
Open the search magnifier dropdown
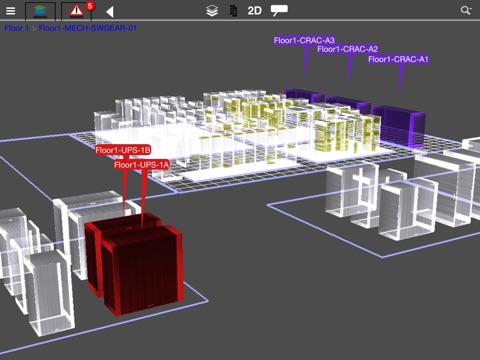pyautogui.click(x=466, y=10)
